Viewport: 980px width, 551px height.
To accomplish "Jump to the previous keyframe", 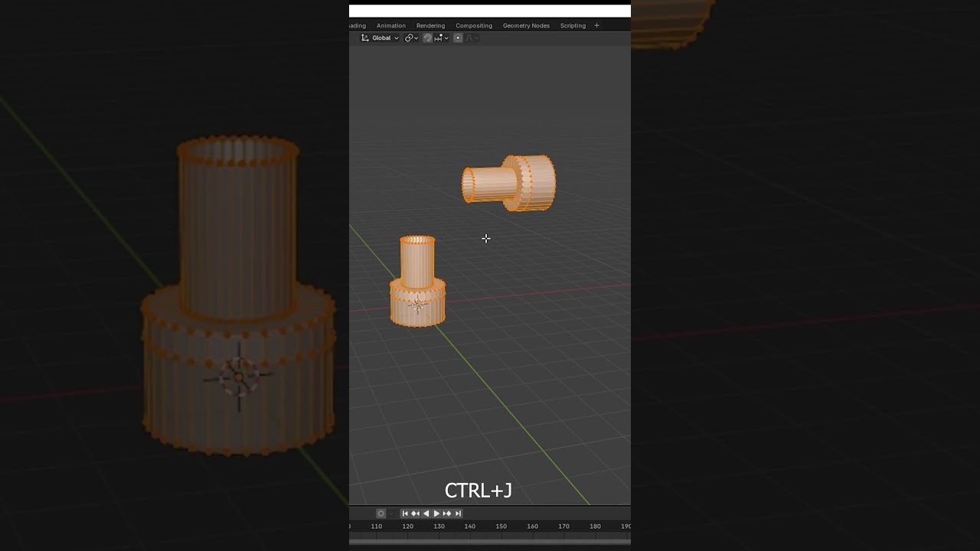I will [x=416, y=514].
